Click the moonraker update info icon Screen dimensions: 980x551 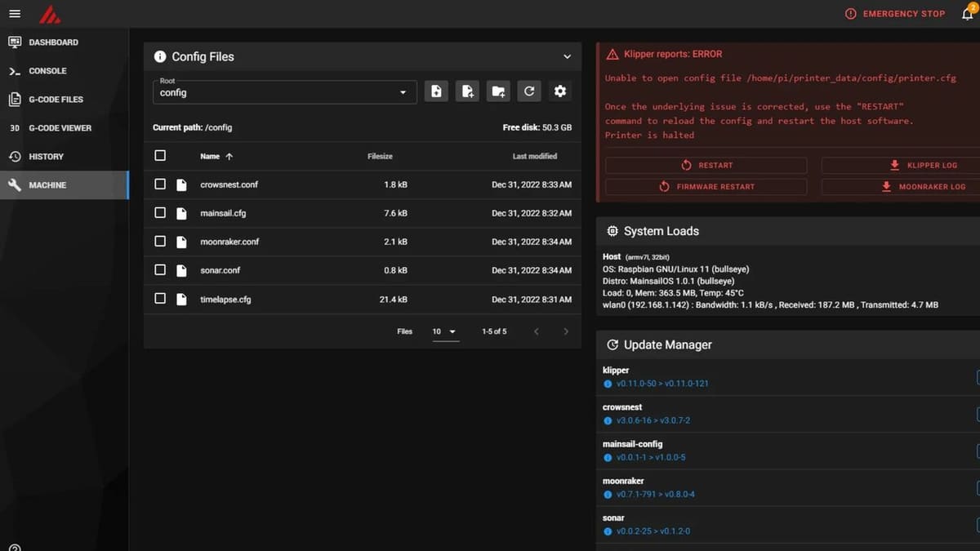(608, 495)
